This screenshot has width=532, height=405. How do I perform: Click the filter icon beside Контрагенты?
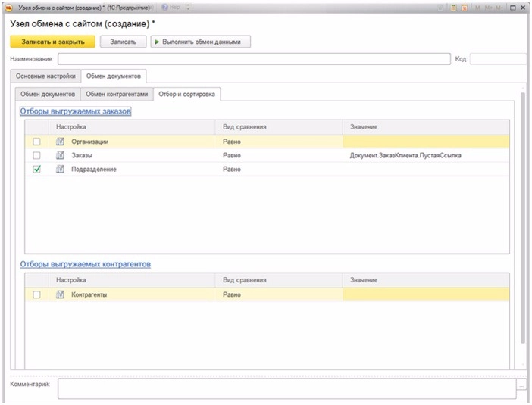tap(60, 294)
